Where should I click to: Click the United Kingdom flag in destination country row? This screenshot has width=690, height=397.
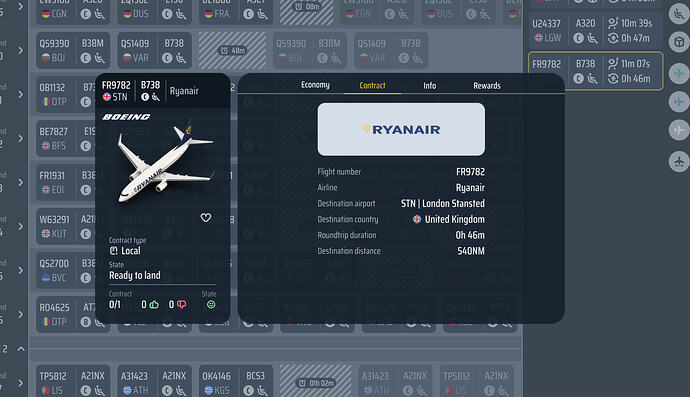417,219
